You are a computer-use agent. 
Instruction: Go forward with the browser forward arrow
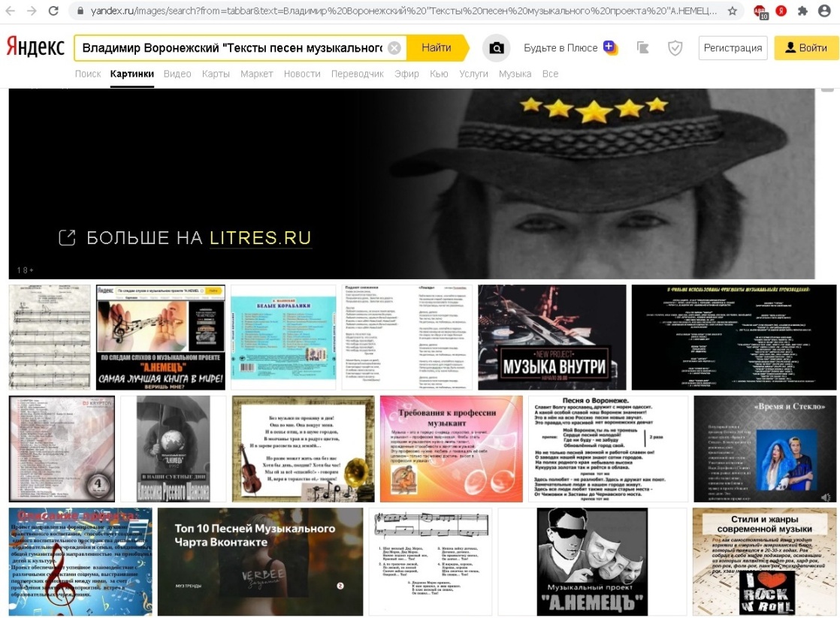(x=32, y=11)
